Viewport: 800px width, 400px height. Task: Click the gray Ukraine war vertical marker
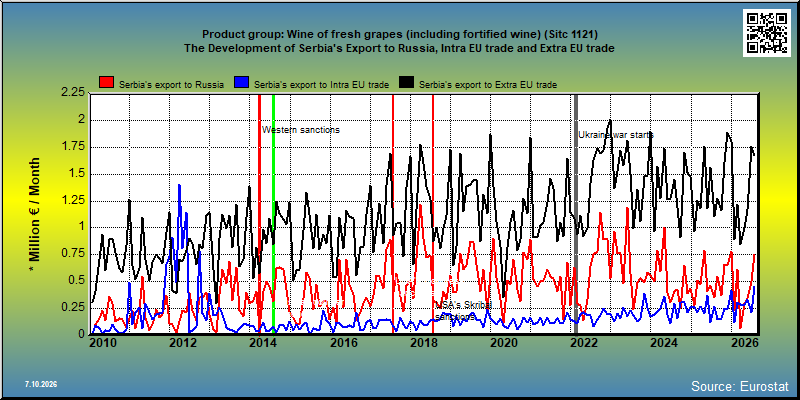coord(577,214)
